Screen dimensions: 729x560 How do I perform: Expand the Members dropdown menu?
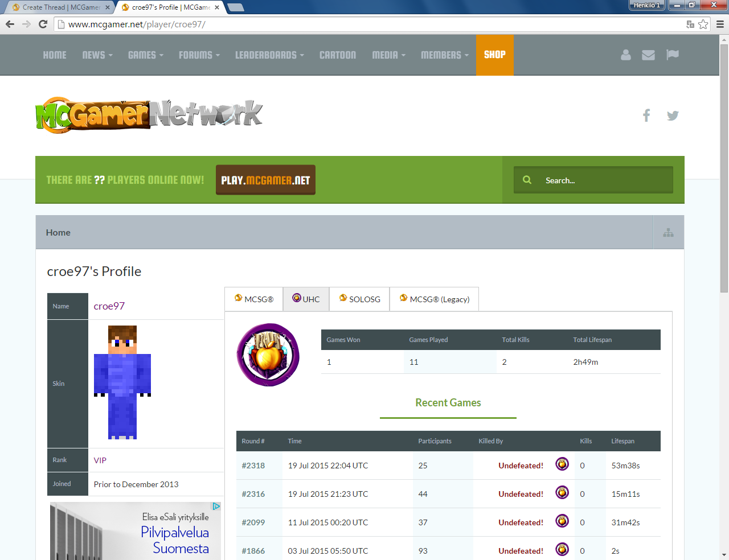pyautogui.click(x=445, y=55)
